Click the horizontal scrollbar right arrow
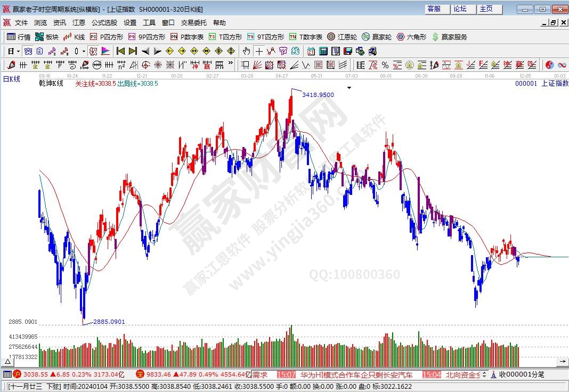This screenshot has height=392, width=569. point(565,362)
